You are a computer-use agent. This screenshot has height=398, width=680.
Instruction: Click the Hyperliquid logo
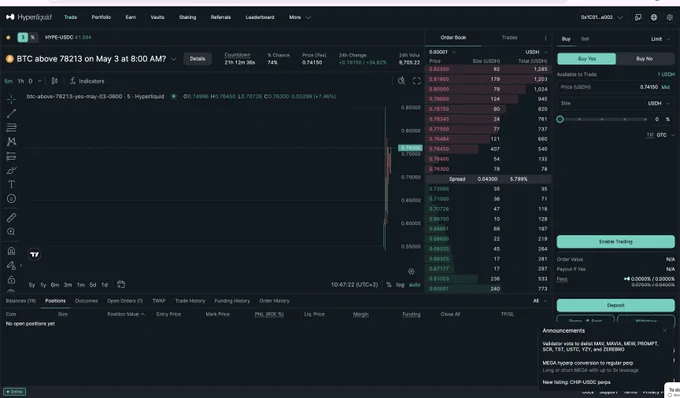pos(29,17)
